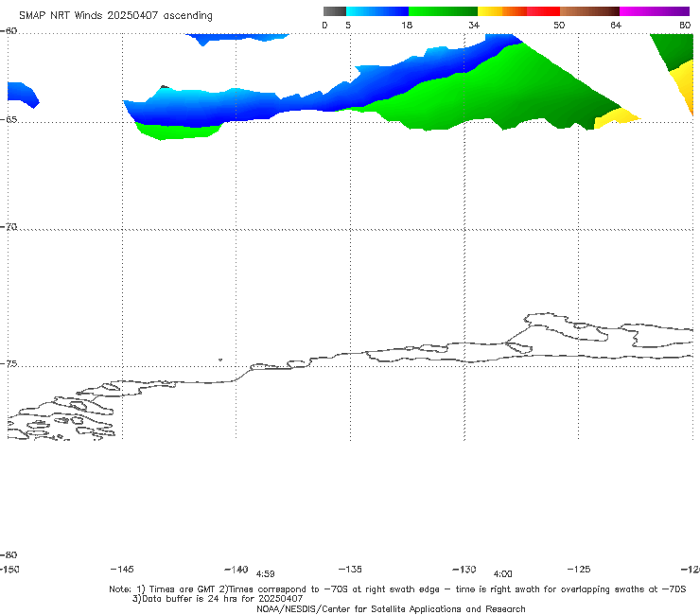Select the magenta segment of the color bar

point(655,11)
